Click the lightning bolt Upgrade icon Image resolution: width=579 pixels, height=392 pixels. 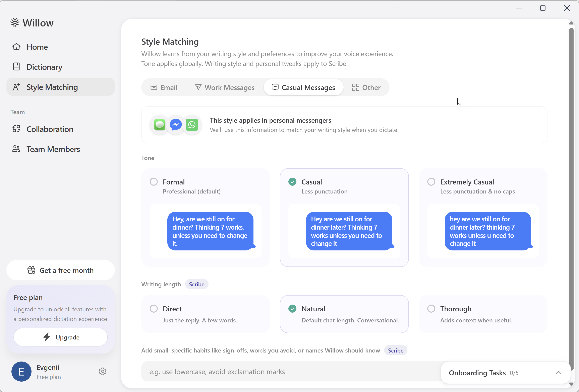coord(47,337)
